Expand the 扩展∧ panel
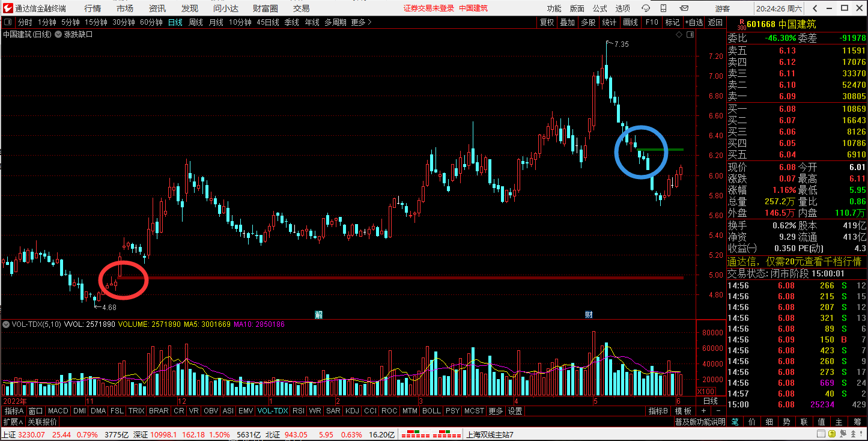This screenshot has width=868, height=441. [x=13, y=422]
